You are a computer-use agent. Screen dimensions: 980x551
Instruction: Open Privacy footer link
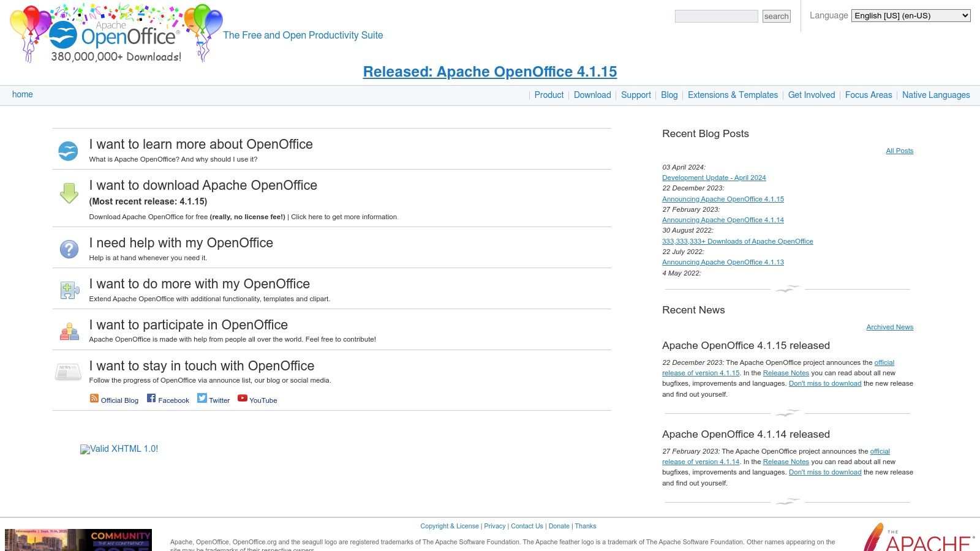(495, 526)
